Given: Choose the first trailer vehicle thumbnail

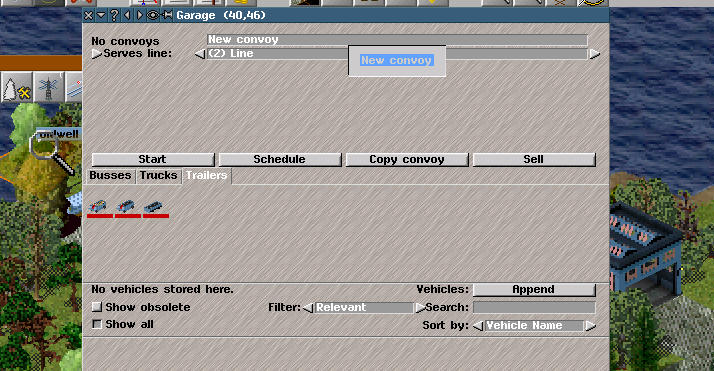Looking at the screenshot, I should click(x=99, y=208).
